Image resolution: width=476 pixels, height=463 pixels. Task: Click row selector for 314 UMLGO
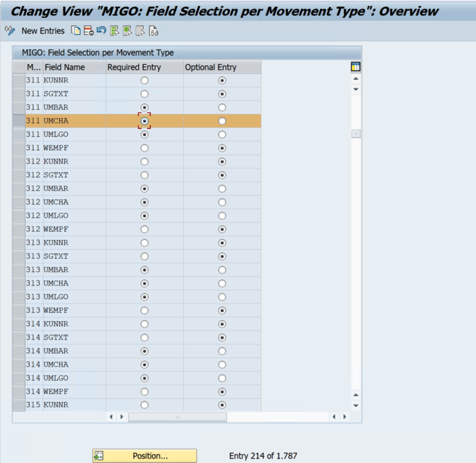(x=19, y=378)
